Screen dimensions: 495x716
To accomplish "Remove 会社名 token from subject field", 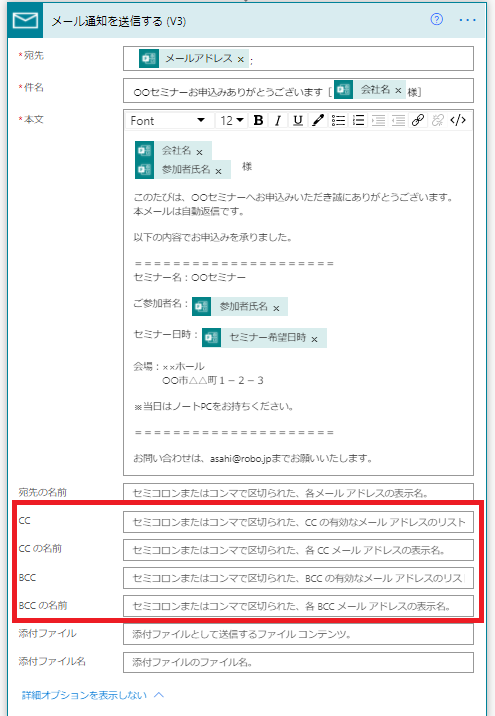I will pos(398,90).
